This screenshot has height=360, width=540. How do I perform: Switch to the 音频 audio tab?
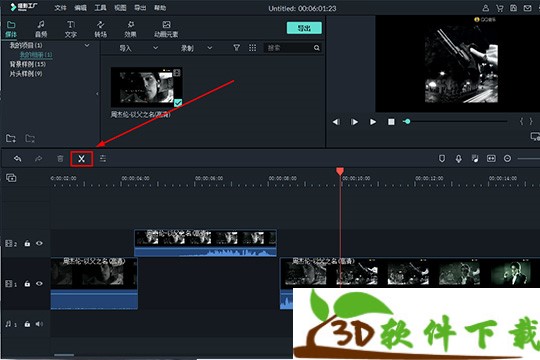[x=41, y=29]
